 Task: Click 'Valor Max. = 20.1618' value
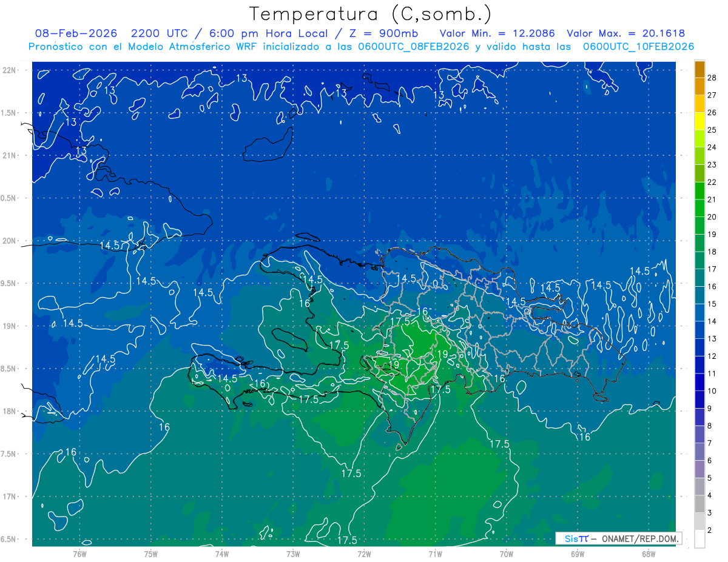coord(625,33)
